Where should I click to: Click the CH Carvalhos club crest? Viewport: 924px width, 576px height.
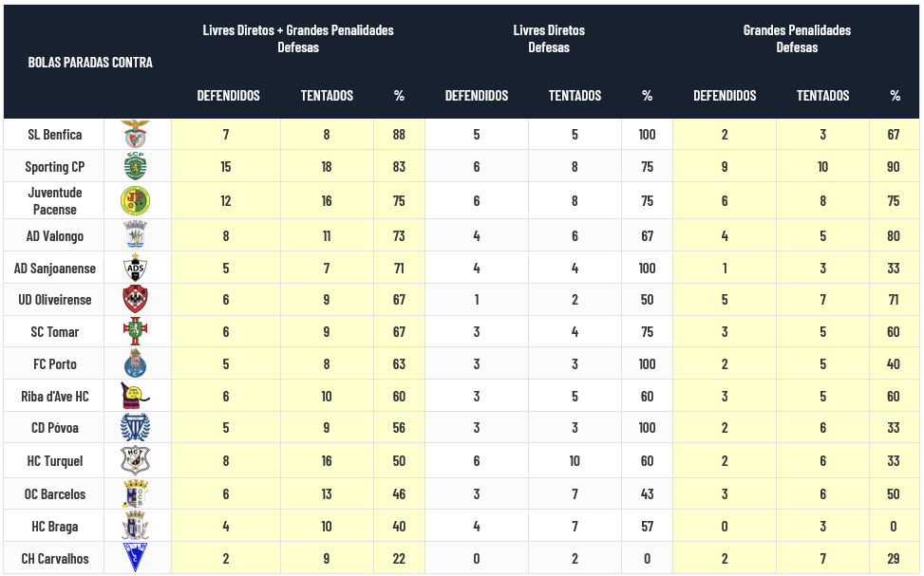[135, 558]
